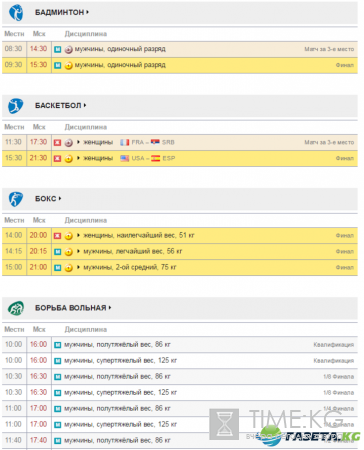Click the freestyle wrestling sport icon

pyautogui.click(x=16, y=308)
